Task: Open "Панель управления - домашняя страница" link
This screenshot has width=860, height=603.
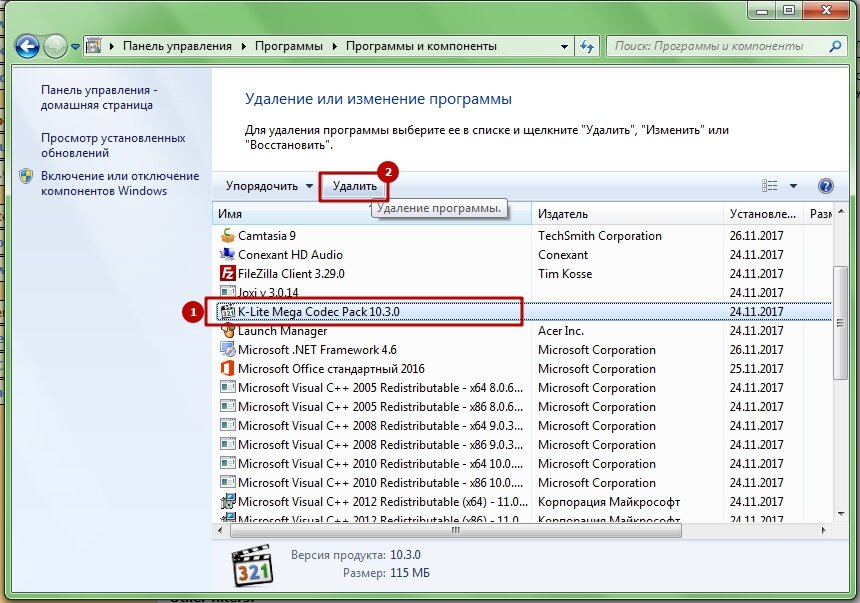Action: point(99,97)
